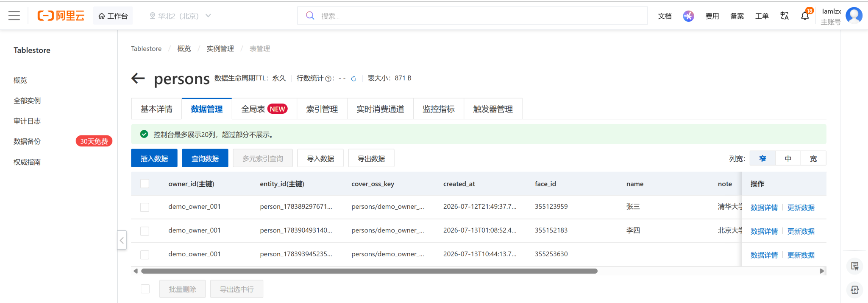Open 费用 in the top bar
The width and height of the screenshot is (868, 303).
(x=712, y=16)
